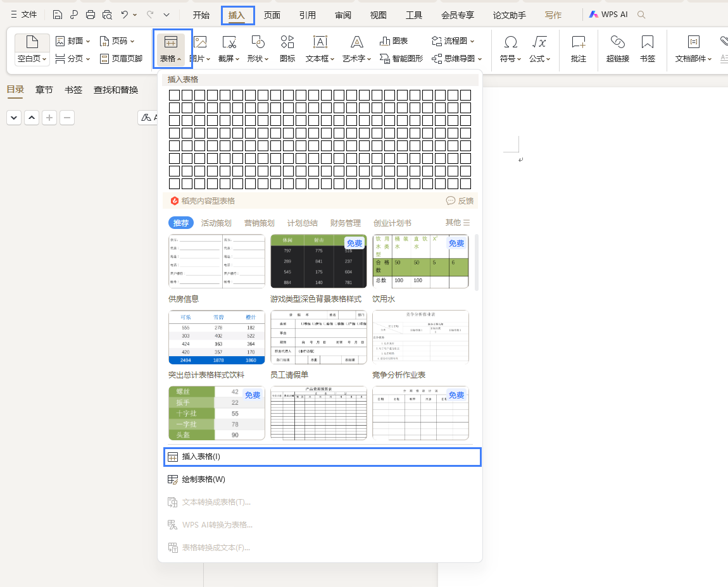This screenshot has height=587, width=728.
Task: Click the Formula (公式) icon
Action: pos(539,42)
